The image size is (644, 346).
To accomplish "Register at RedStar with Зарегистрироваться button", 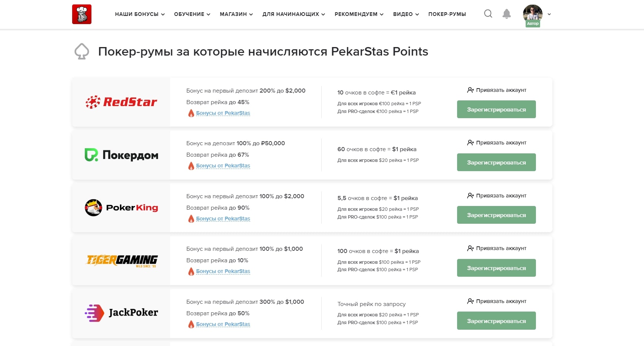I will (496, 109).
